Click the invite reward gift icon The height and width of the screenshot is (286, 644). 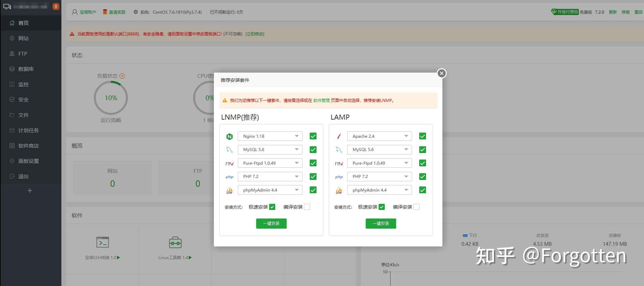[x=105, y=12]
